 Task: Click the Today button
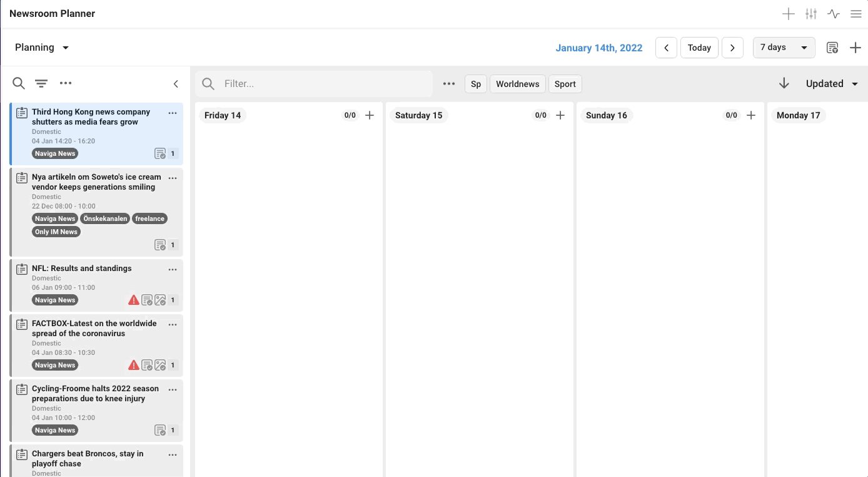click(699, 48)
